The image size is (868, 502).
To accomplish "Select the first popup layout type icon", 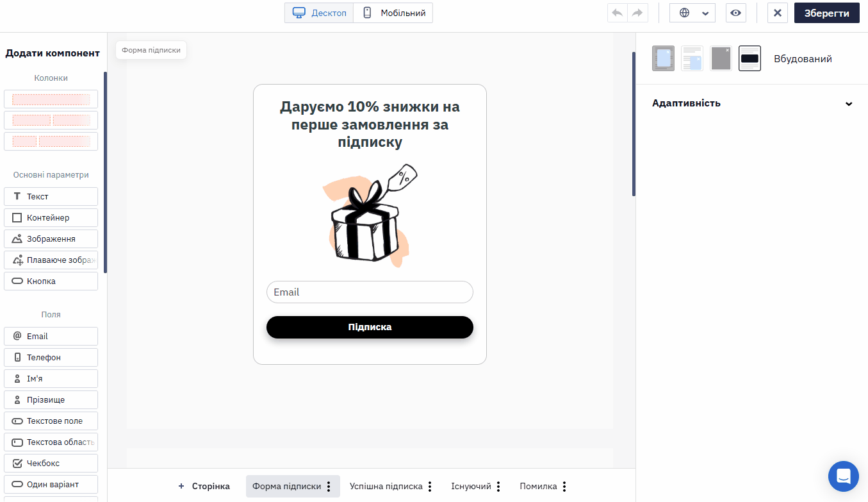I will [663, 58].
